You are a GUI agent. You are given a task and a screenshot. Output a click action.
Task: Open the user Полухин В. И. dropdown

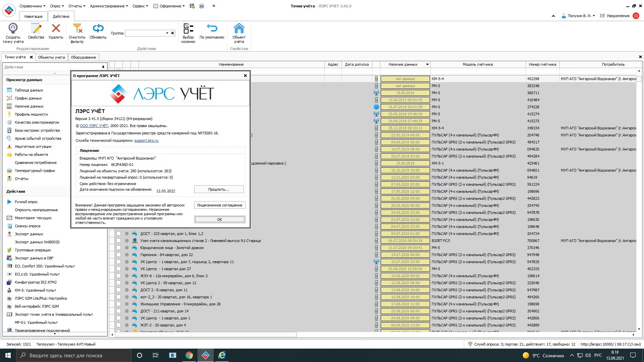pyautogui.click(x=578, y=16)
